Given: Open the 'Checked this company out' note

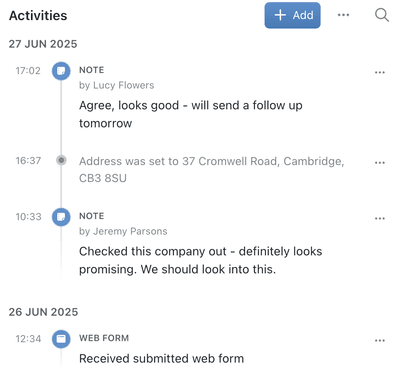Looking at the screenshot, I should pos(200,260).
